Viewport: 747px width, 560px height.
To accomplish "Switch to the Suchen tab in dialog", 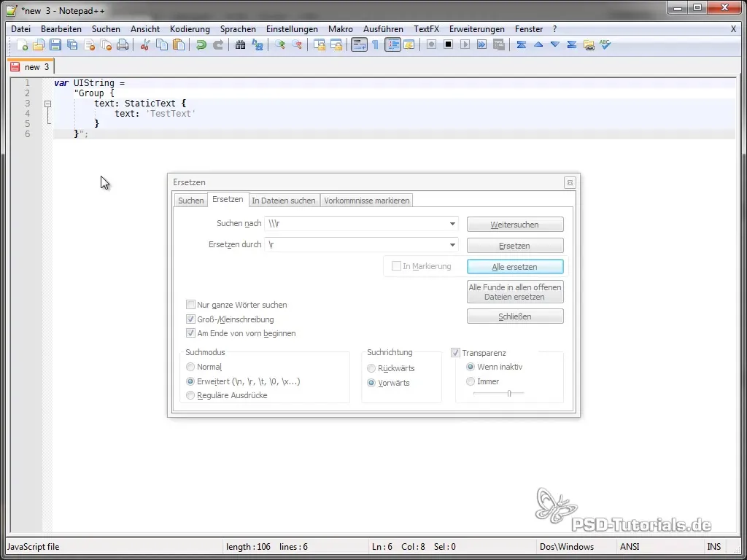I will coord(190,201).
